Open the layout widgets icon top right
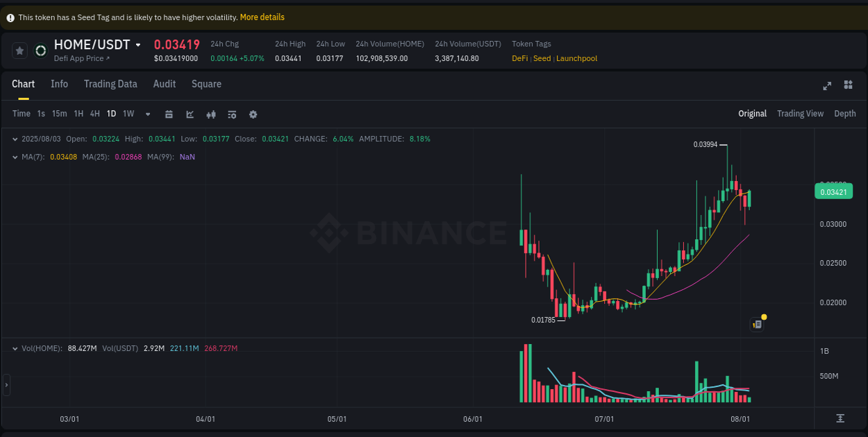Image resolution: width=868 pixels, height=437 pixels. tap(848, 85)
